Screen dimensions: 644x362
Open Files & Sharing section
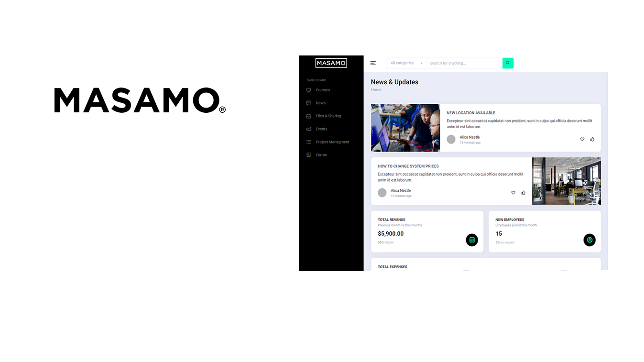328,116
